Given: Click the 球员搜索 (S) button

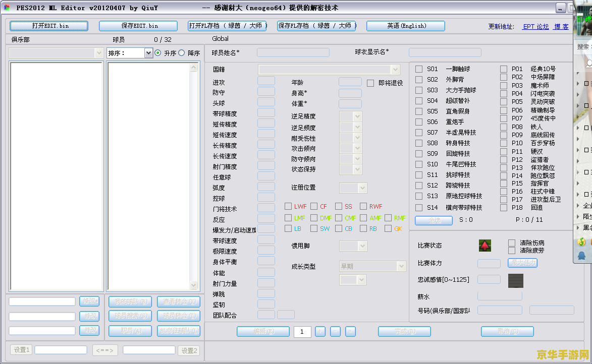Looking at the screenshot, I should (x=130, y=316).
